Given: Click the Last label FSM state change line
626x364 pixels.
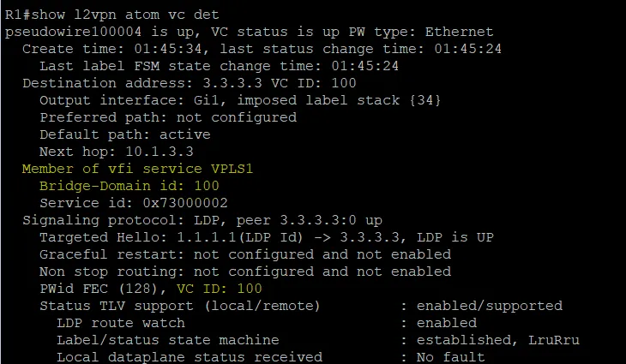Looking at the screenshot, I should 219,66.
